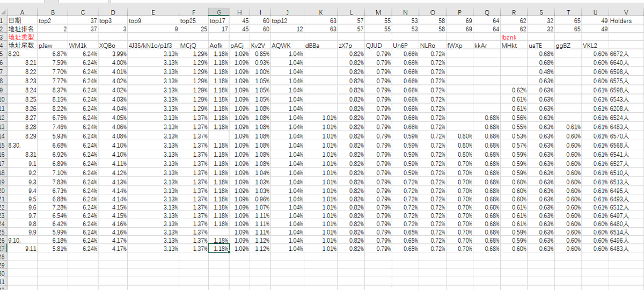Select row 4 header
Image resolution: width=644 pixels, height=290 pixels.
pos(3,45)
